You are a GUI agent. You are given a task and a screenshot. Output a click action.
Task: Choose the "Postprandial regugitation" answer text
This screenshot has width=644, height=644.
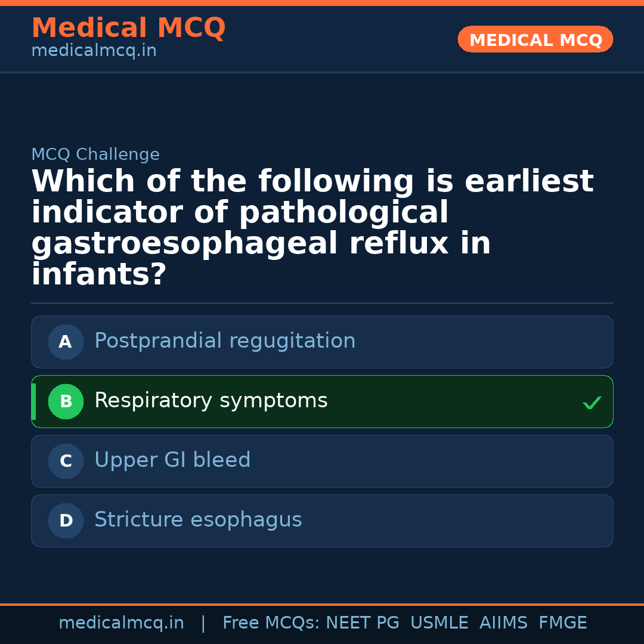click(x=225, y=341)
